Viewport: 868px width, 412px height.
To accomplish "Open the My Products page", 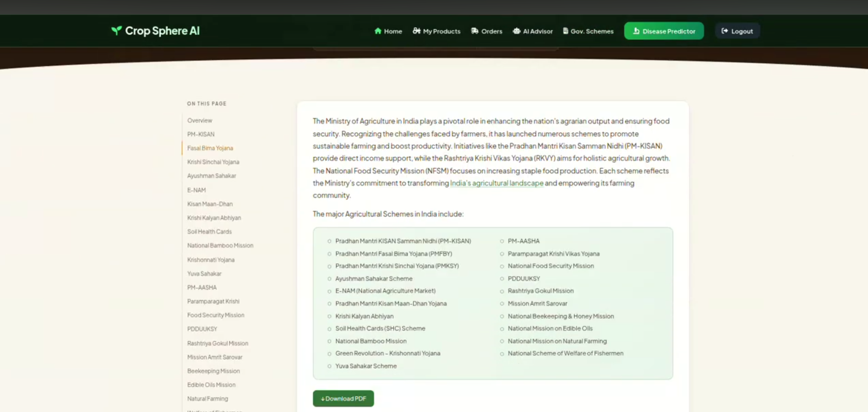I will (436, 31).
